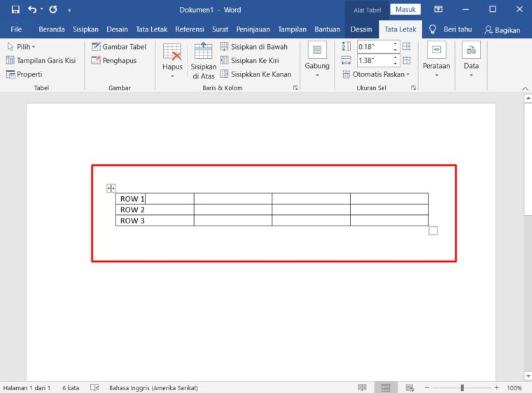
Task: Click the zoom slider handle
Action: click(x=462, y=387)
